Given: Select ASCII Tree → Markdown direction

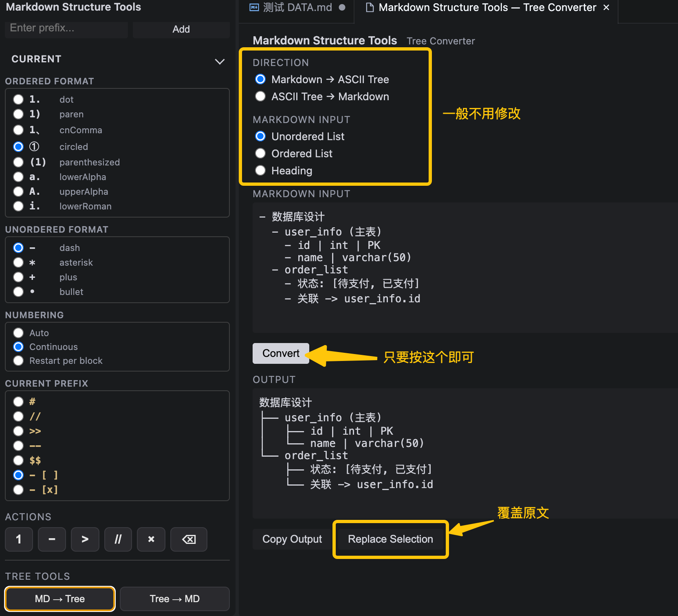Looking at the screenshot, I should point(260,96).
